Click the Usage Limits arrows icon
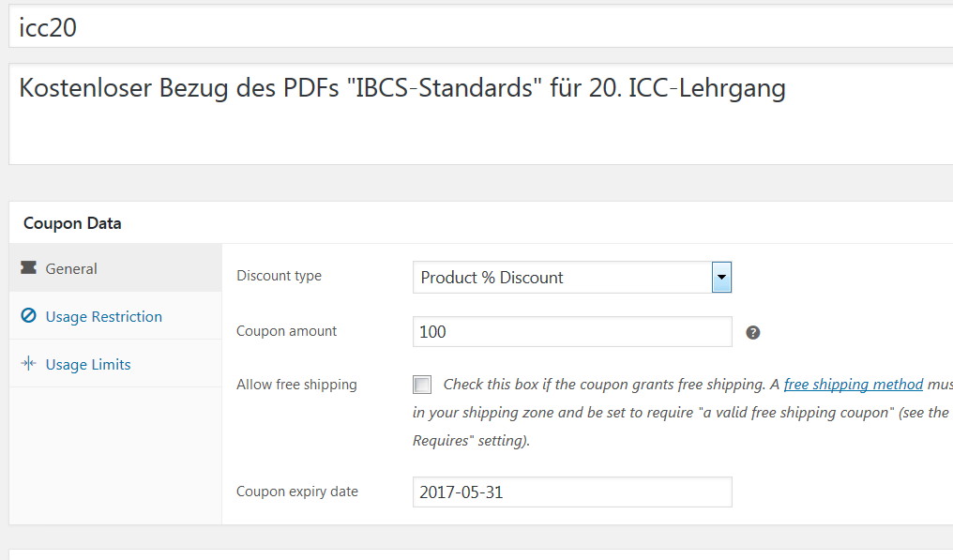 click(x=28, y=364)
